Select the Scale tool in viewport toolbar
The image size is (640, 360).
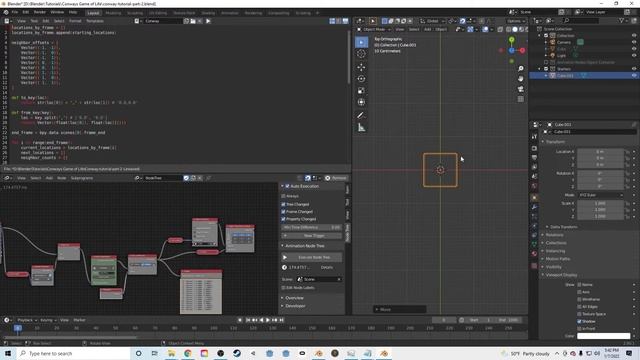pyautogui.click(x=361, y=91)
